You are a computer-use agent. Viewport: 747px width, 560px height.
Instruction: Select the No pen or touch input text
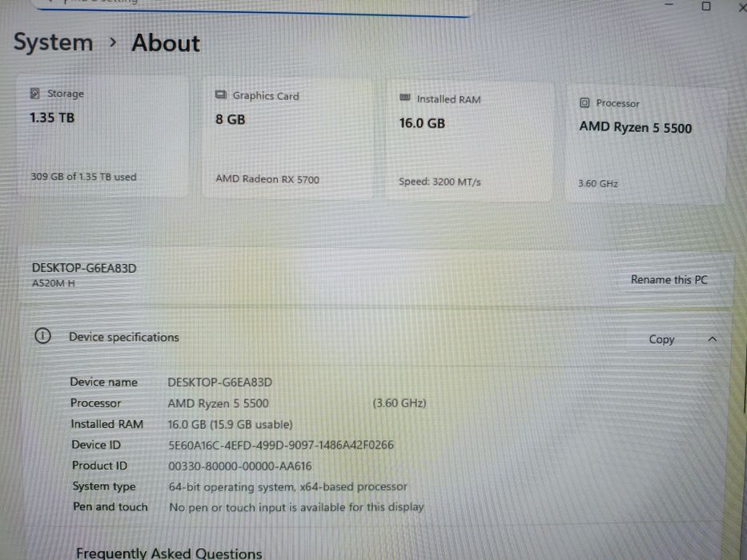point(296,507)
